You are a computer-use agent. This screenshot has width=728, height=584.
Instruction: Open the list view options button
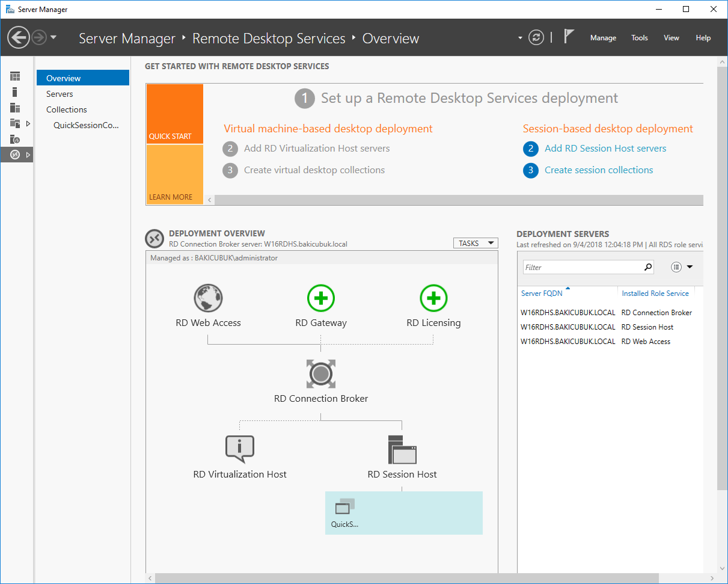676,267
